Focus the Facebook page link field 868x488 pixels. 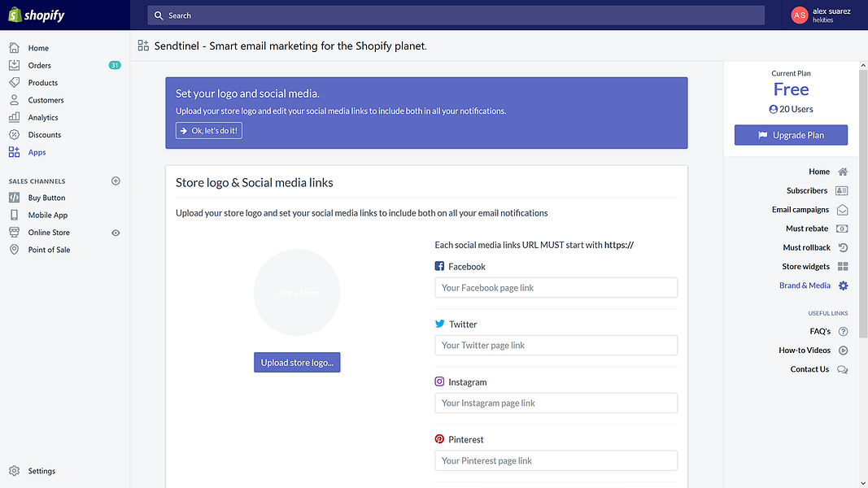coord(556,288)
